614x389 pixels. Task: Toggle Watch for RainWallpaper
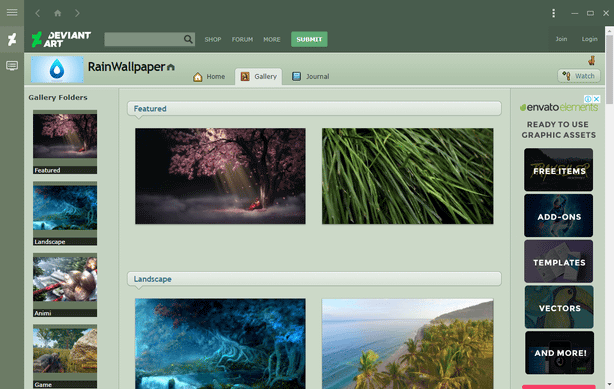coord(579,76)
